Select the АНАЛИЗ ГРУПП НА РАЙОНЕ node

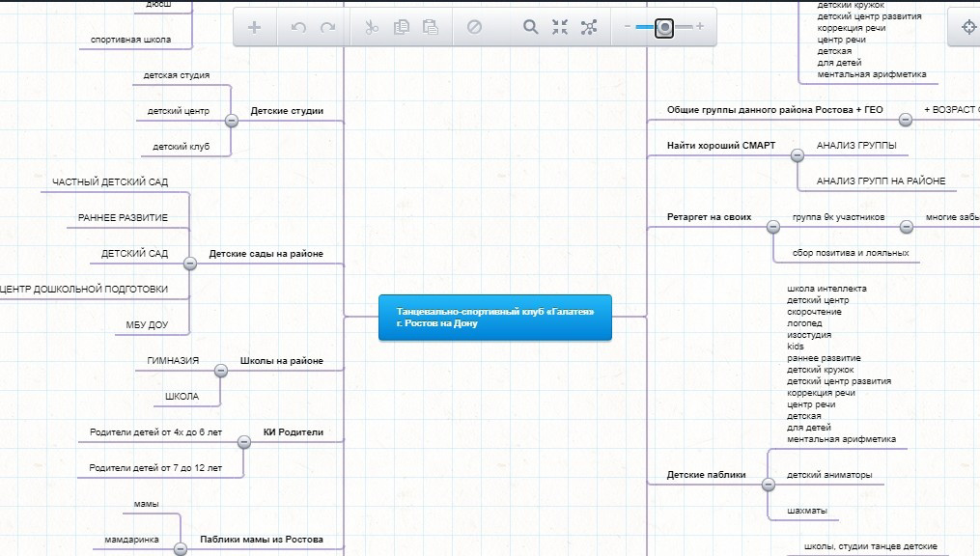pos(881,181)
